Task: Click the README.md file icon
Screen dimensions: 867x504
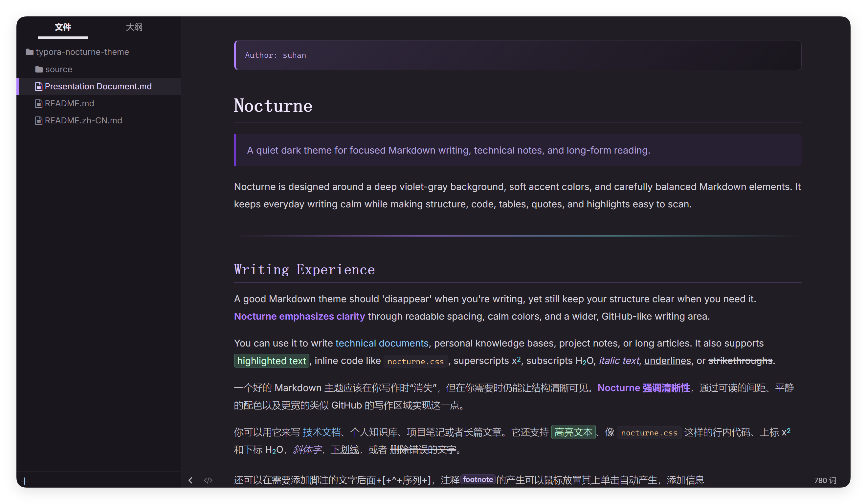Action: (x=39, y=103)
